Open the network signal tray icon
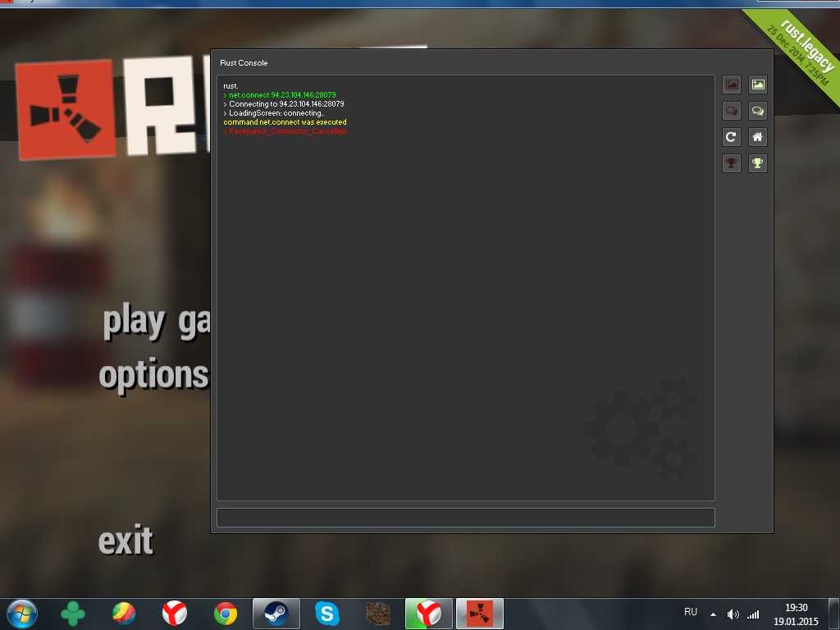Image resolution: width=840 pixels, height=630 pixels. [x=753, y=614]
